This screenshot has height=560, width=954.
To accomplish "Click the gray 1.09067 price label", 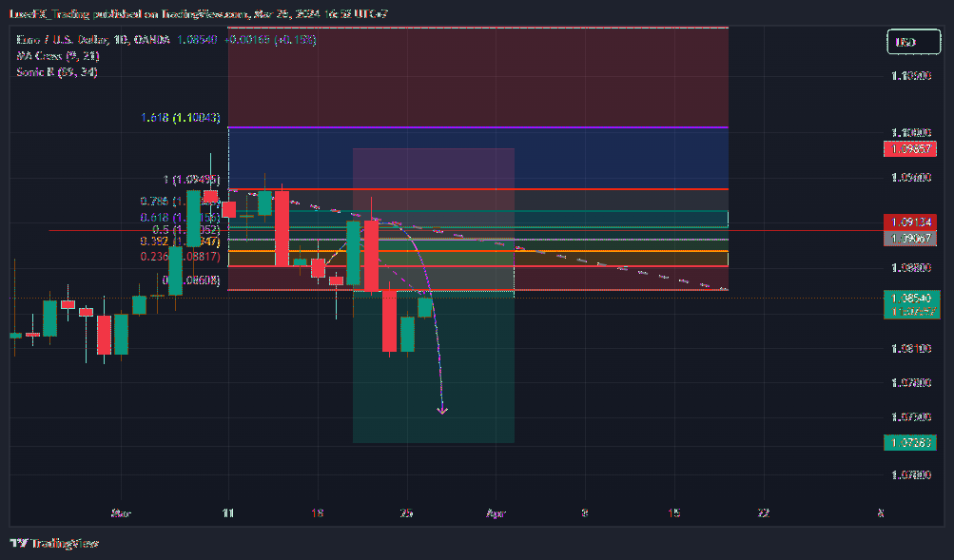I will coord(910,239).
